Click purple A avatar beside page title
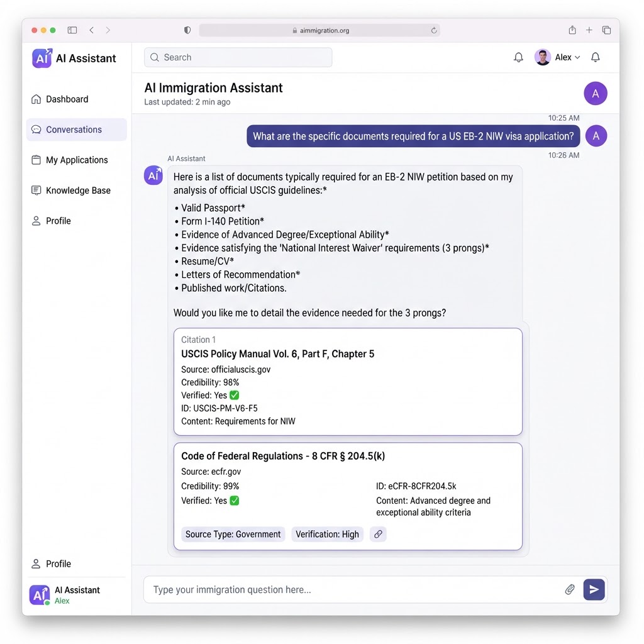 [x=595, y=94]
